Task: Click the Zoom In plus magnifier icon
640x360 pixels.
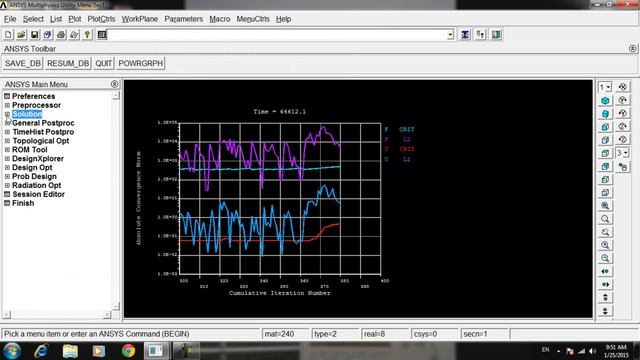Action: point(605,245)
